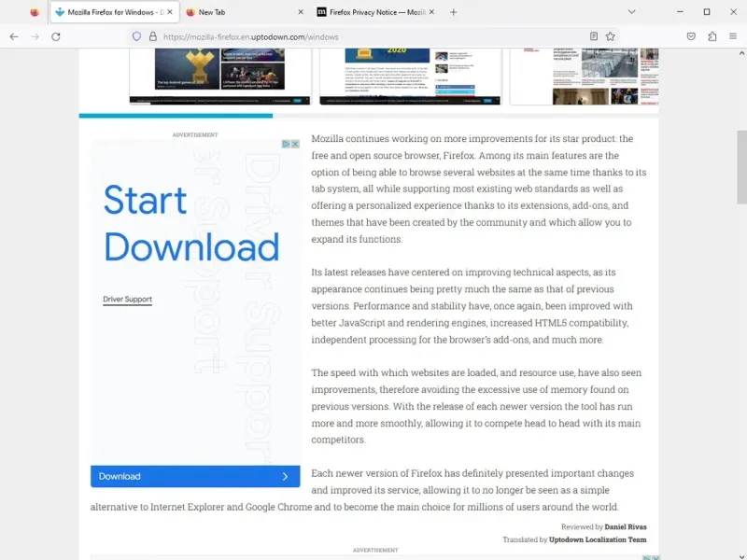Click the blue screenshot gallery scroll bar
747x560 pixels.
click(176, 115)
